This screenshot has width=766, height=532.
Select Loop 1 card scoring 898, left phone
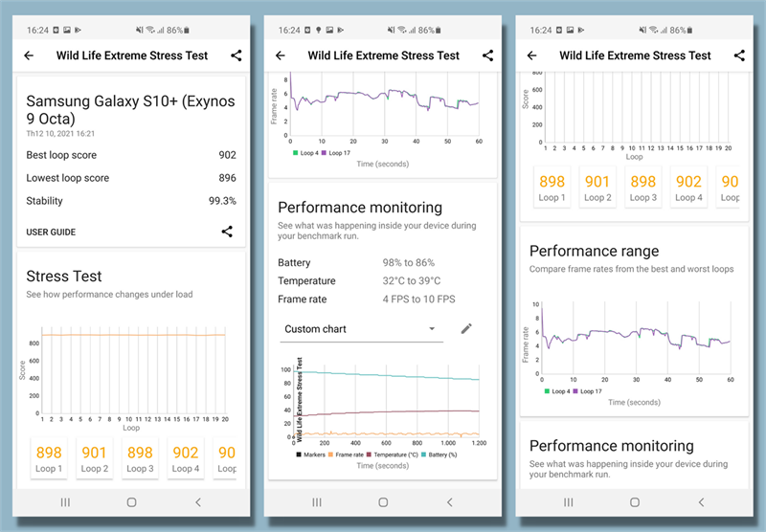point(49,458)
